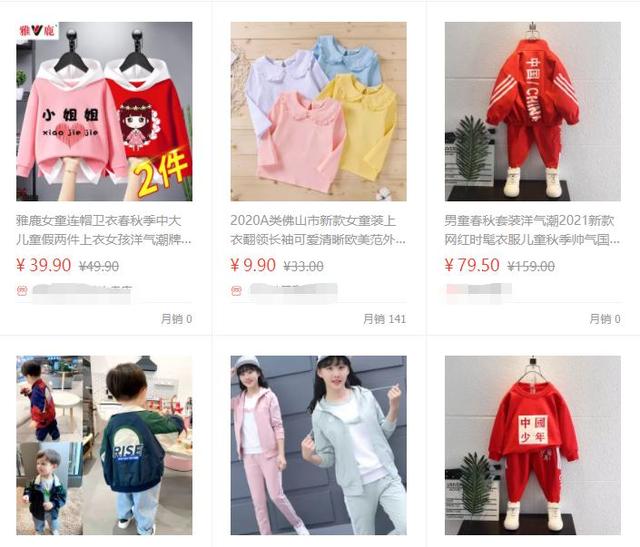The height and width of the screenshot is (547, 640).
Task: Click the struck-through ¥159.00 original price
Action: tap(531, 267)
